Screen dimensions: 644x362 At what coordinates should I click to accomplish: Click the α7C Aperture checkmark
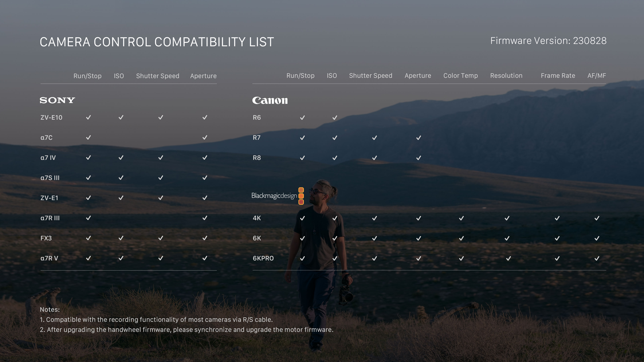[x=205, y=137]
